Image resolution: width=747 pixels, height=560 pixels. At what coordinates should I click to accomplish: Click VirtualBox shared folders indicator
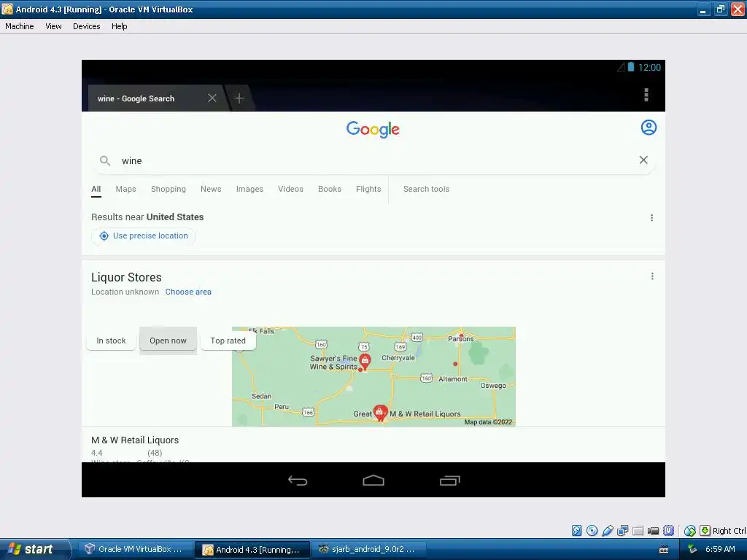638,531
